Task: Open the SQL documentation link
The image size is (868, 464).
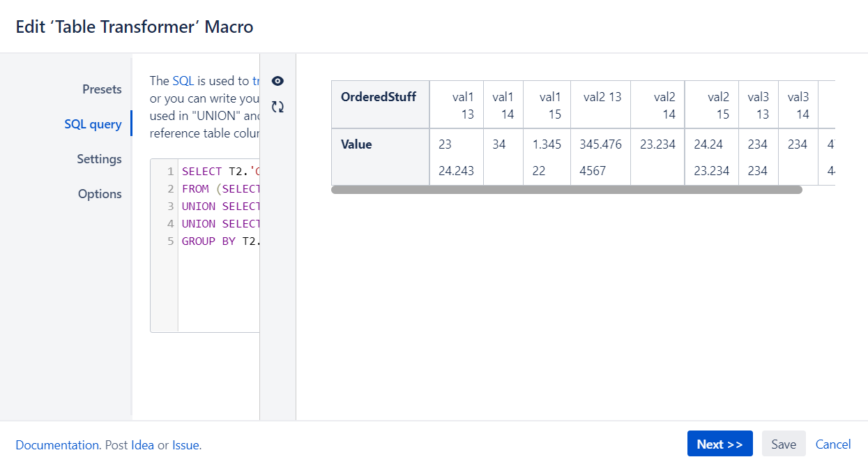Action: click(182, 80)
